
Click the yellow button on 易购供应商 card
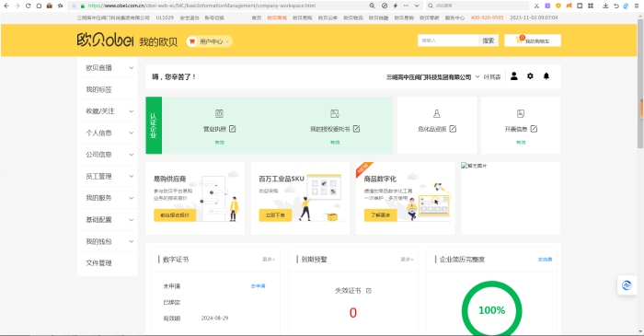175,214
